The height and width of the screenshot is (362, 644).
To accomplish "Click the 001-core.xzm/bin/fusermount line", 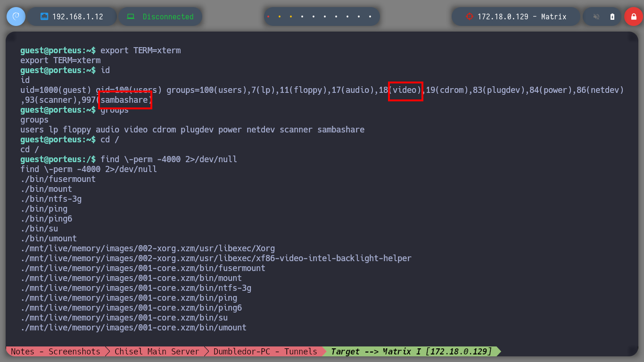I will coord(143,268).
